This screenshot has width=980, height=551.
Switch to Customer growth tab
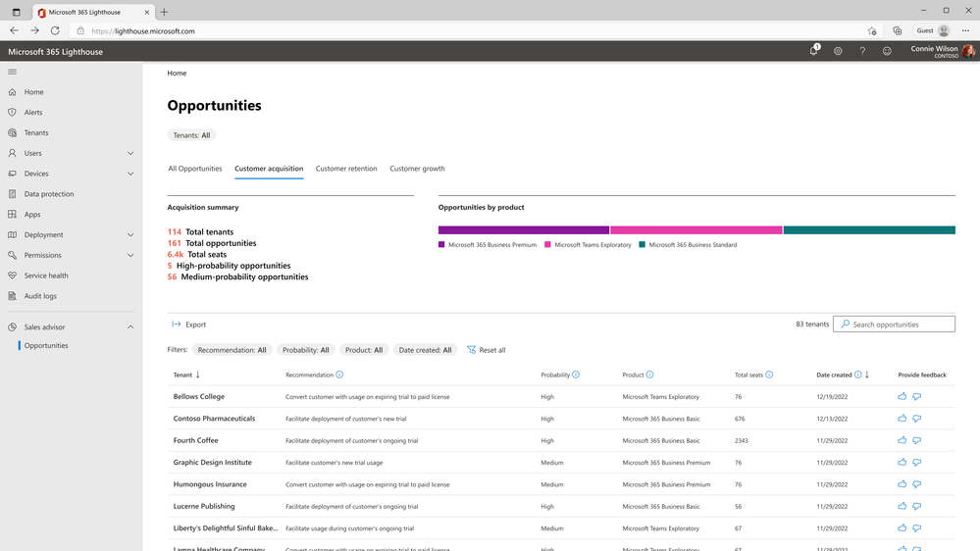click(x=418, y=169)
